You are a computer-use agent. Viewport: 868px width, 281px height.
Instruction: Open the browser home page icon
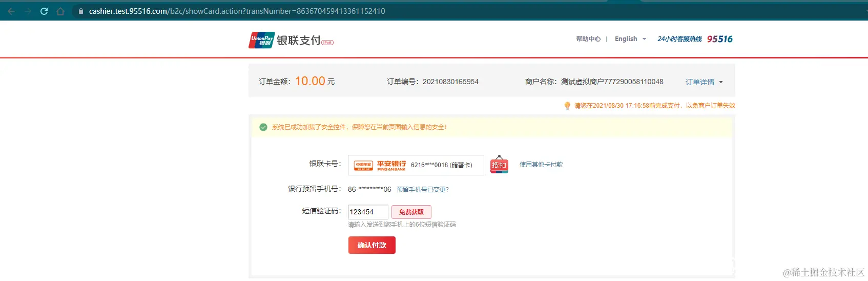60,11
